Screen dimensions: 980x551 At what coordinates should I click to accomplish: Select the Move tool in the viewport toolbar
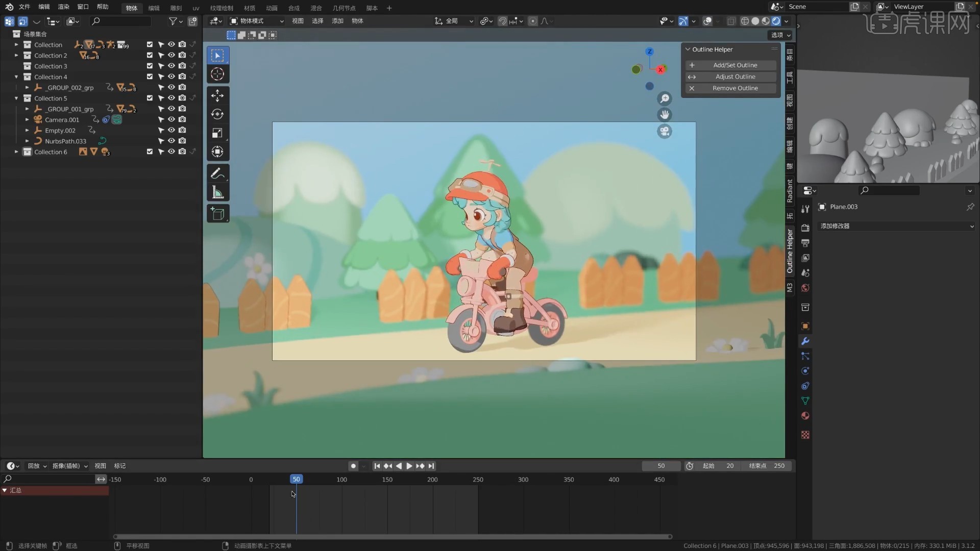tap(217, 95)
